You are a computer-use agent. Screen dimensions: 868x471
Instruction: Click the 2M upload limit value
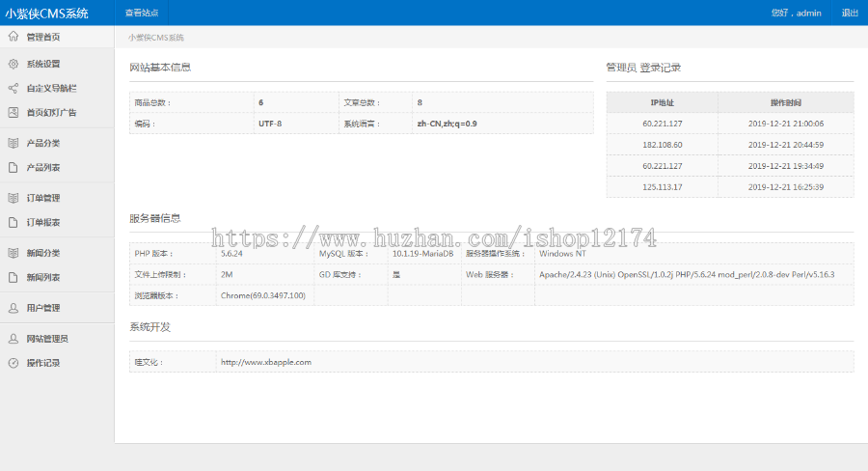[x=227, y=274]
